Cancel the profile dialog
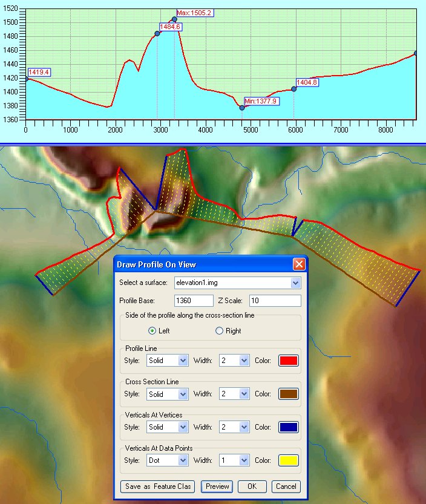 click(286, 486)
